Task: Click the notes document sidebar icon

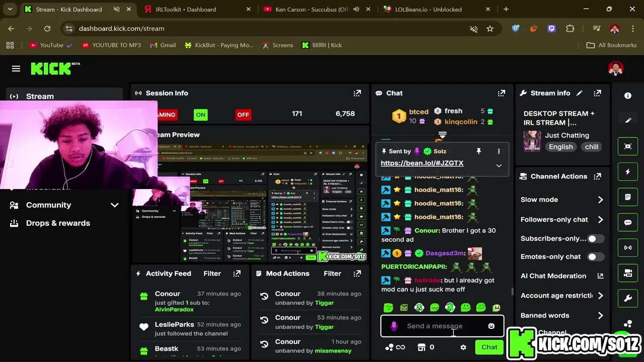Action: pos(628,197)
